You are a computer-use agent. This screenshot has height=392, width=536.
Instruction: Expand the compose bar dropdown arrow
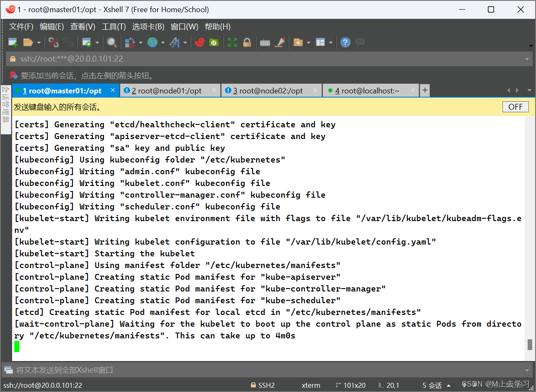528,370
